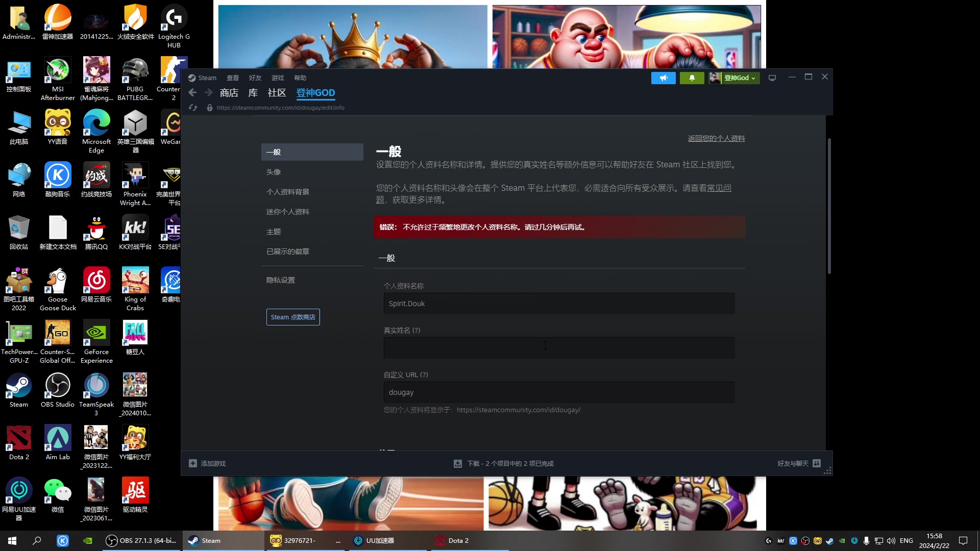Image resolution: width=980 pixels, height=551 pixels.
Task: Click the Steam 点数商店 button
Action: point(293,317)
